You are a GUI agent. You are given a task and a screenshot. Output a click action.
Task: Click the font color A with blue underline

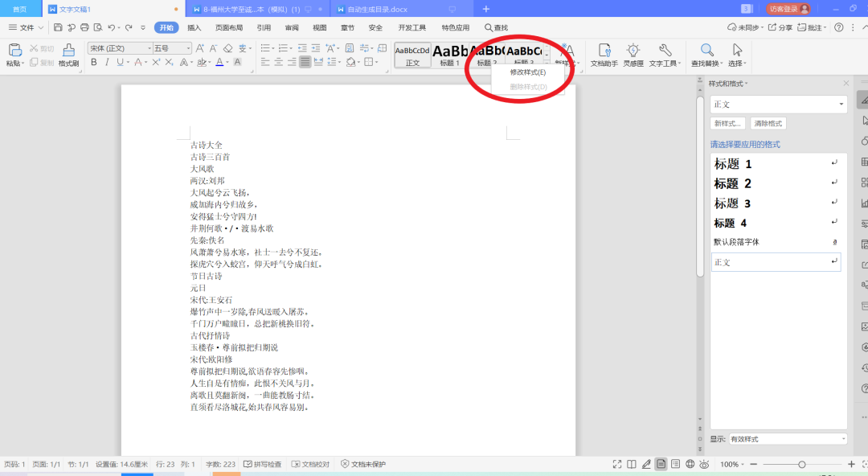(x=219, y=62)
